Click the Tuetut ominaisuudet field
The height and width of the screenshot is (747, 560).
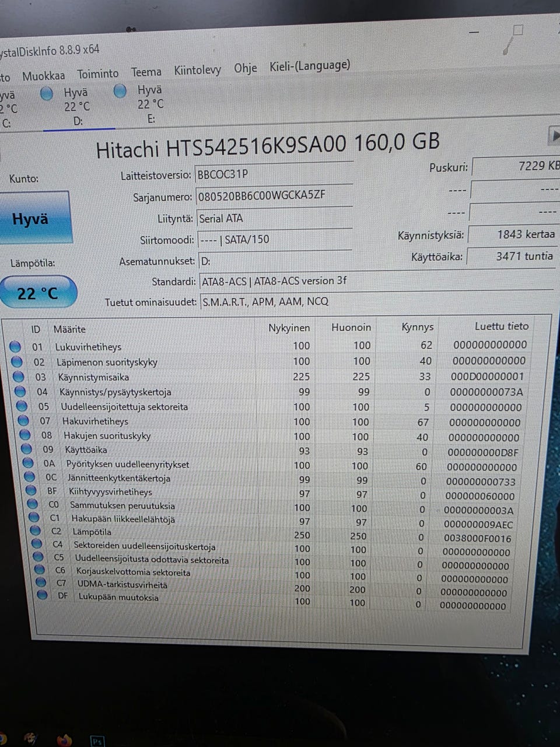click(376, 301)
